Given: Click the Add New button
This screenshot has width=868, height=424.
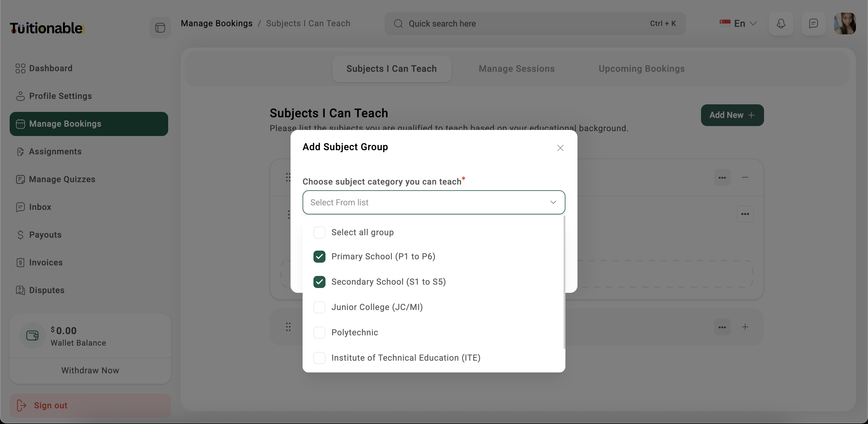Looking at the screenshot, I should click(x=732, y=115).
